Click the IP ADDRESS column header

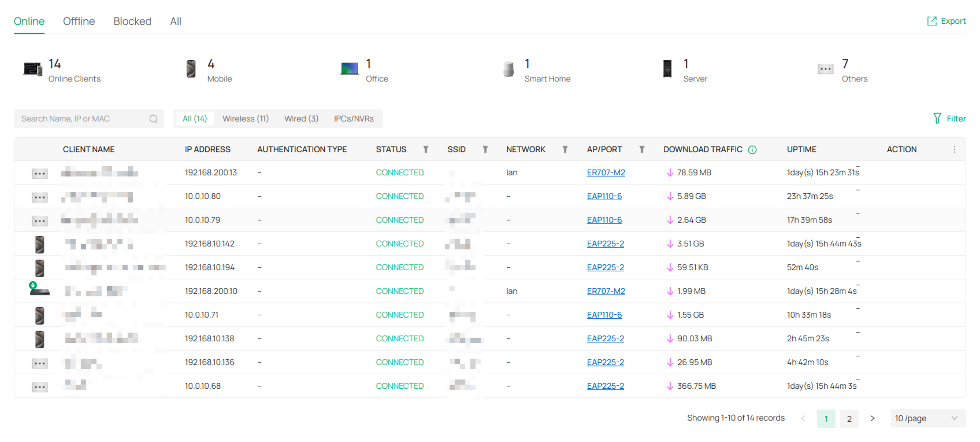207,150
